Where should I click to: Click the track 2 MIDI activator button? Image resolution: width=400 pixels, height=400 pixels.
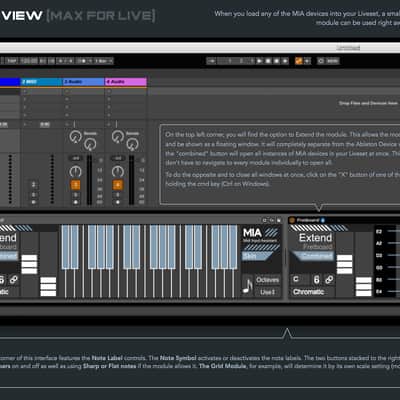click(33, 185)
